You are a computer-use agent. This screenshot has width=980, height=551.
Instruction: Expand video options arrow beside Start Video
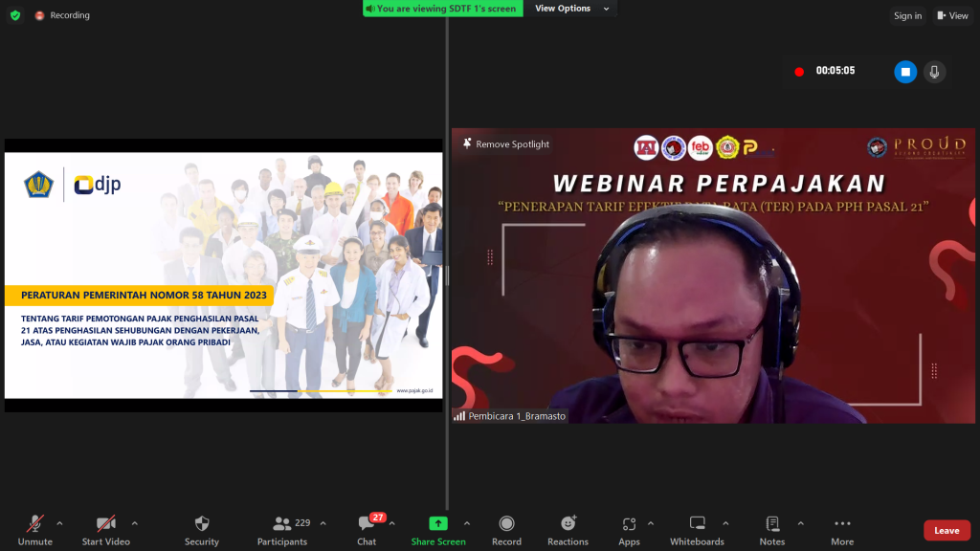(x=134, y=523)
